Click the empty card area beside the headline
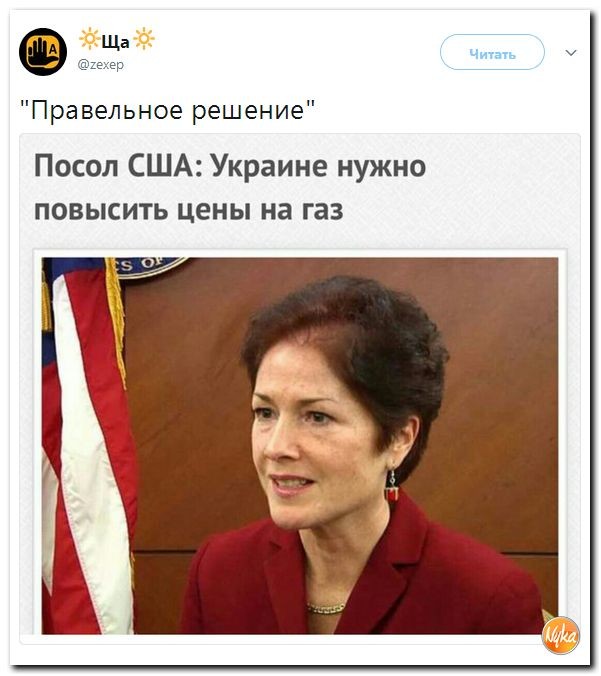The height and width of the screenshot is (676, 601). click(x=500, y=190)
